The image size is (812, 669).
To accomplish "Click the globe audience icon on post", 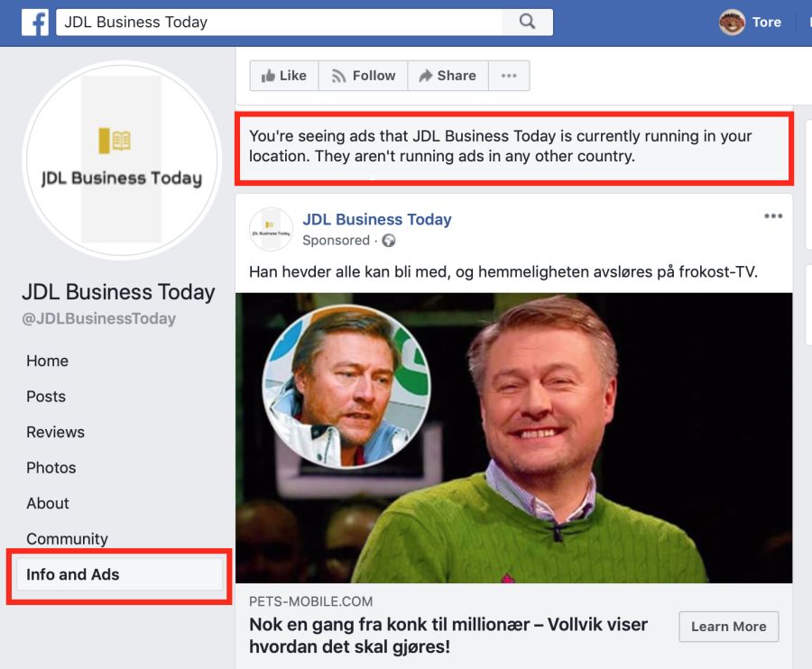I will click(x=388, y=241).
